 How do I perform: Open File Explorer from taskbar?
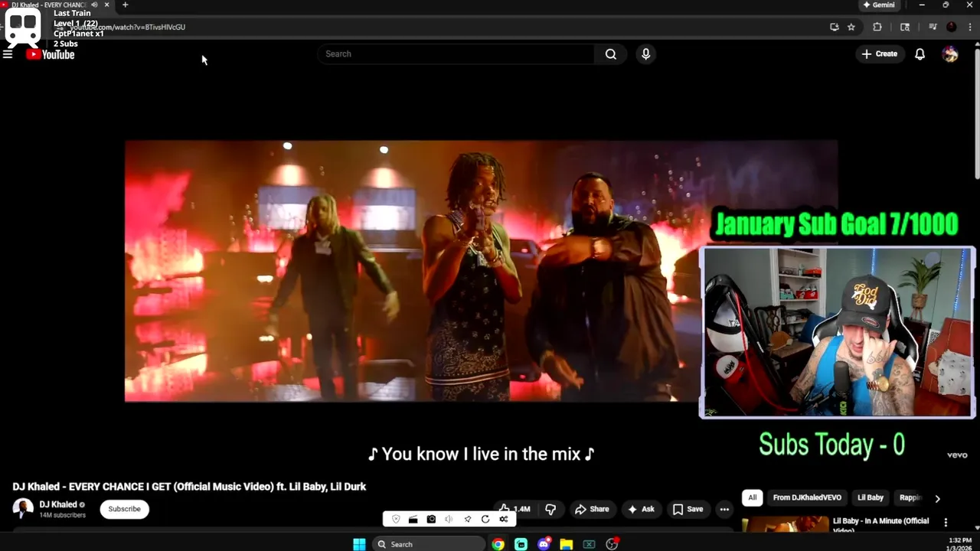coord(566,544)
